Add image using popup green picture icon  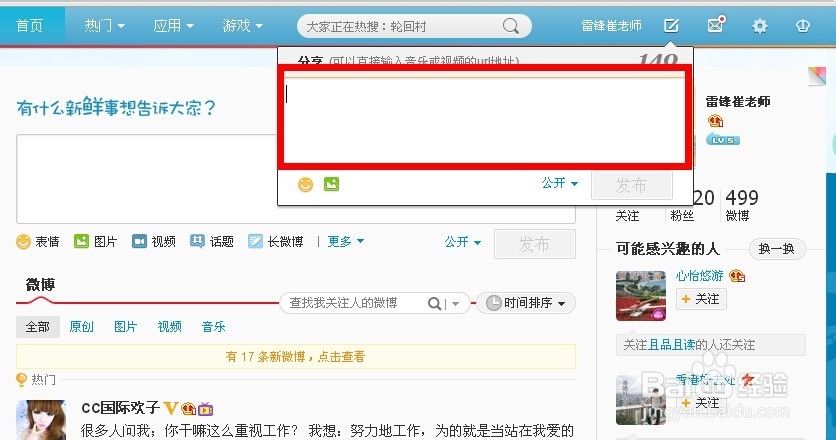point(331,184)
